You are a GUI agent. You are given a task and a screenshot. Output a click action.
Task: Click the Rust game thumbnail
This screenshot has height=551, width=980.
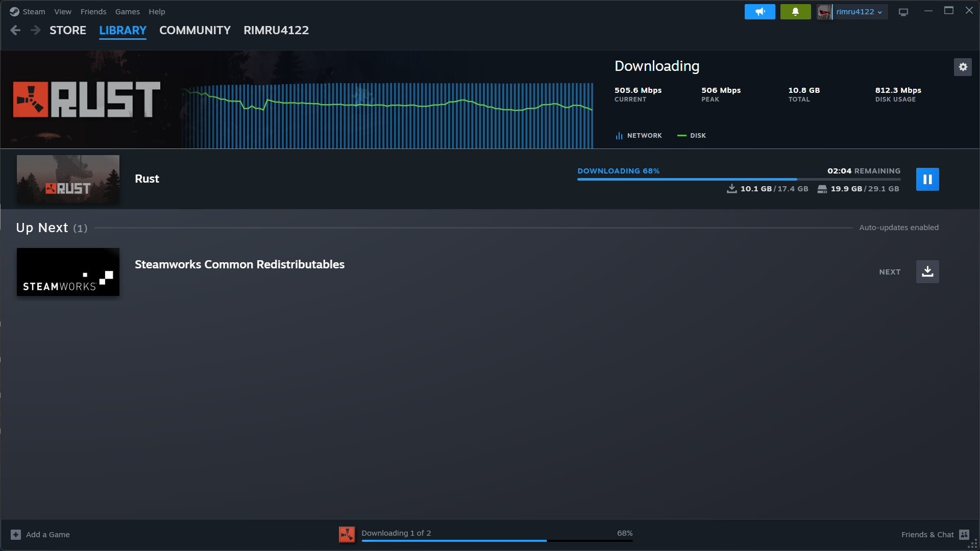click(x=68, y=179)
